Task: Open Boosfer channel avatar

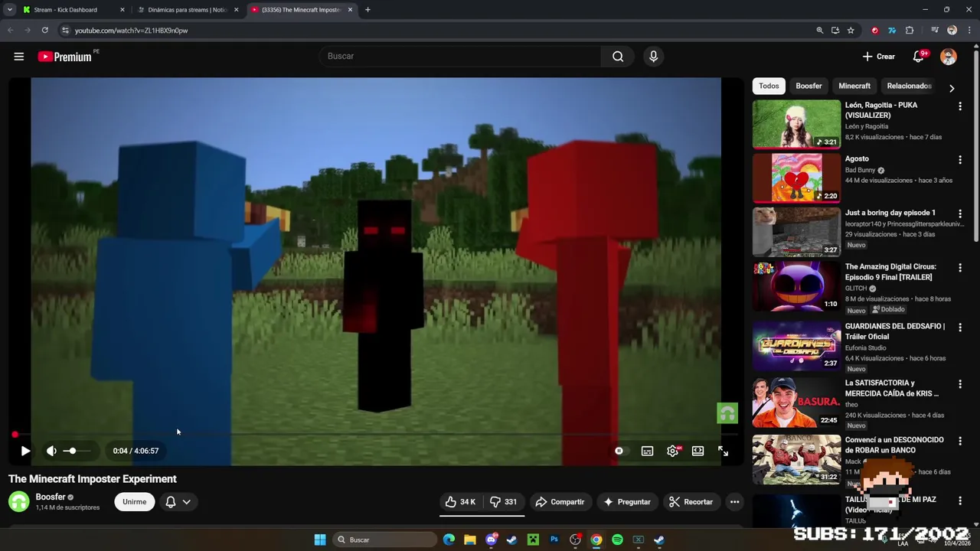Action: [19, 502]
